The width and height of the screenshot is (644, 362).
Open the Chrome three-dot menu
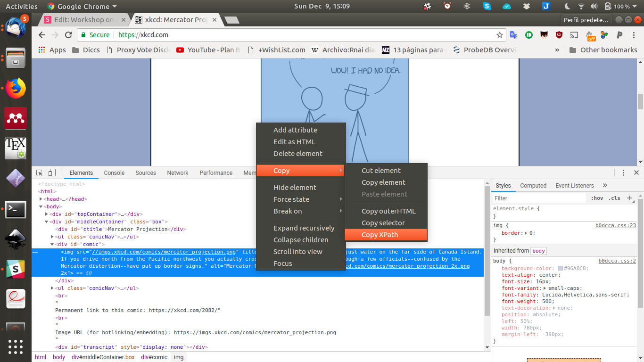click(635, 35)
